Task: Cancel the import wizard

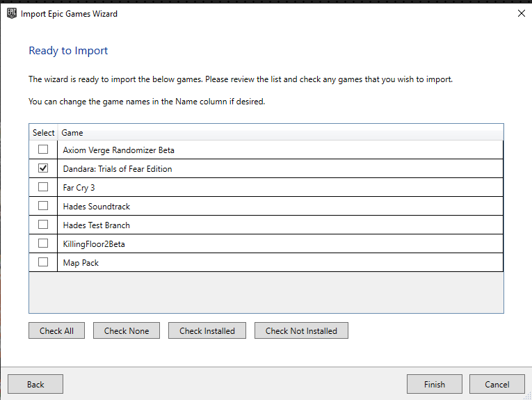Action: point(497,384)
